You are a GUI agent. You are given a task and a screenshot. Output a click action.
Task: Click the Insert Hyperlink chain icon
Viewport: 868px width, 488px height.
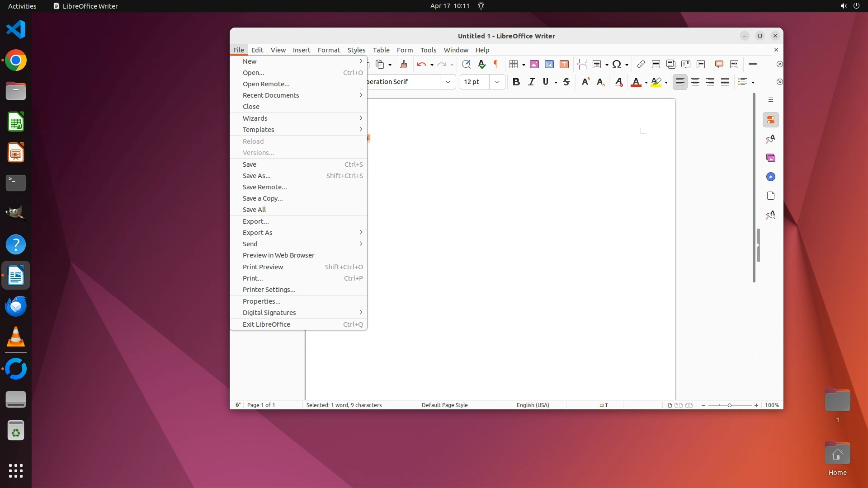pos(641,64)
